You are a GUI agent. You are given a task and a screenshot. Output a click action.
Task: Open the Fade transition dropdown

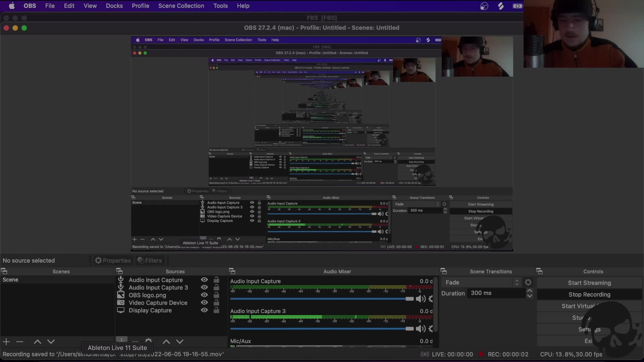pyautogui.click(x=482, y=283)
